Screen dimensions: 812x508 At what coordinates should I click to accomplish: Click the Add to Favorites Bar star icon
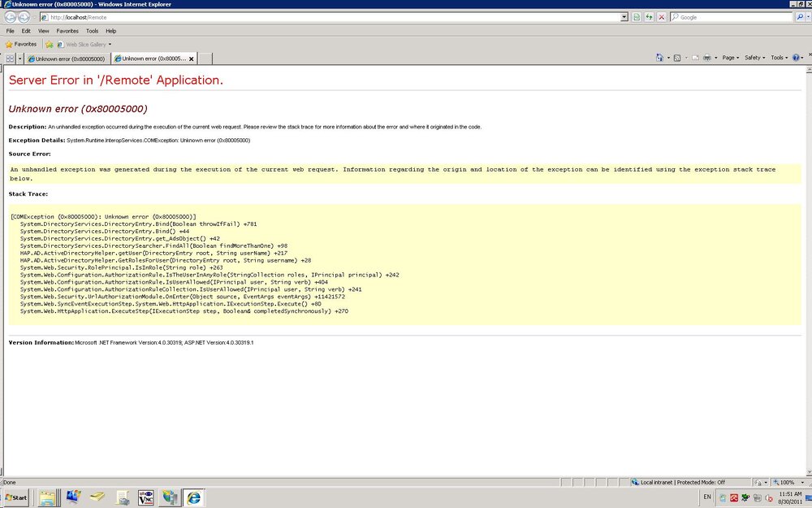[50, 45]
